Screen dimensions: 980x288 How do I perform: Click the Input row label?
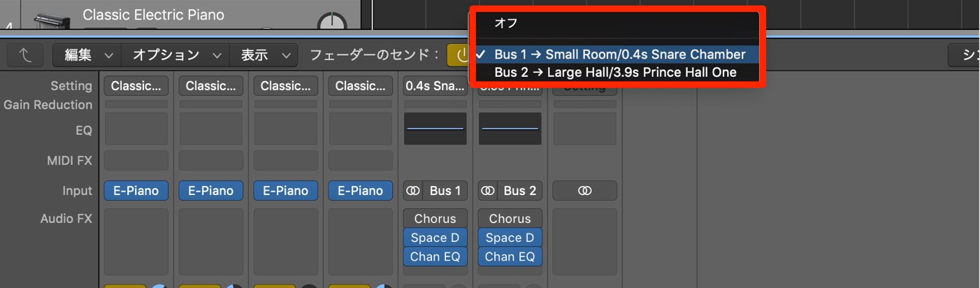pyautogui.click(x=77, y=191)
